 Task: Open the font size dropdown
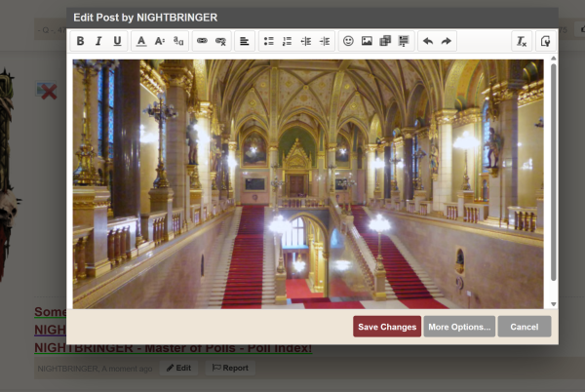pyautogui.click(x=160, y=41)
